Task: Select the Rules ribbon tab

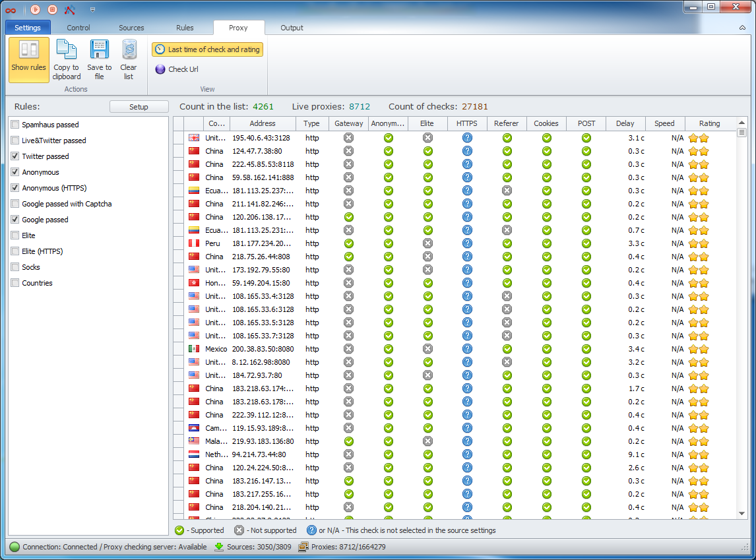Action: tap(185, 28)
